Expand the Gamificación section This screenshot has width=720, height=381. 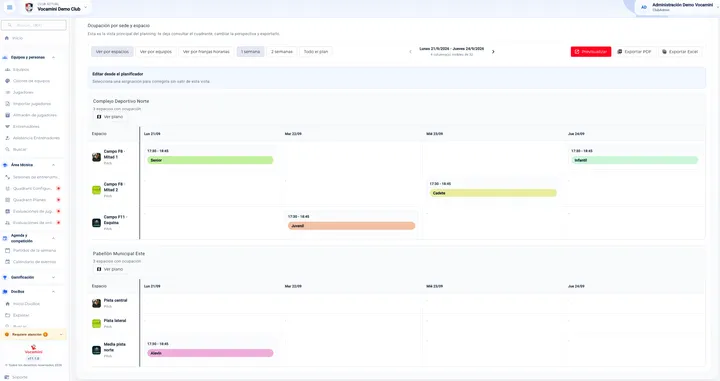pos(53,277)
